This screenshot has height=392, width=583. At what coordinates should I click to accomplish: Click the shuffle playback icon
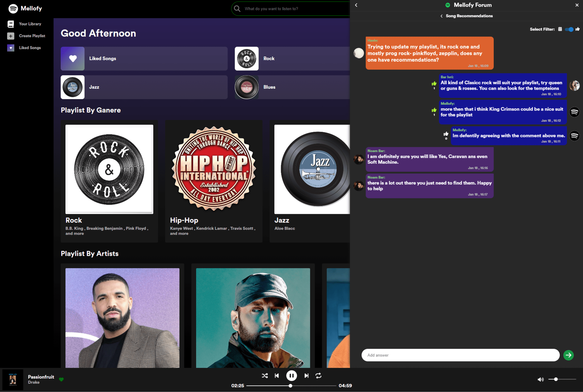(265, 375)
